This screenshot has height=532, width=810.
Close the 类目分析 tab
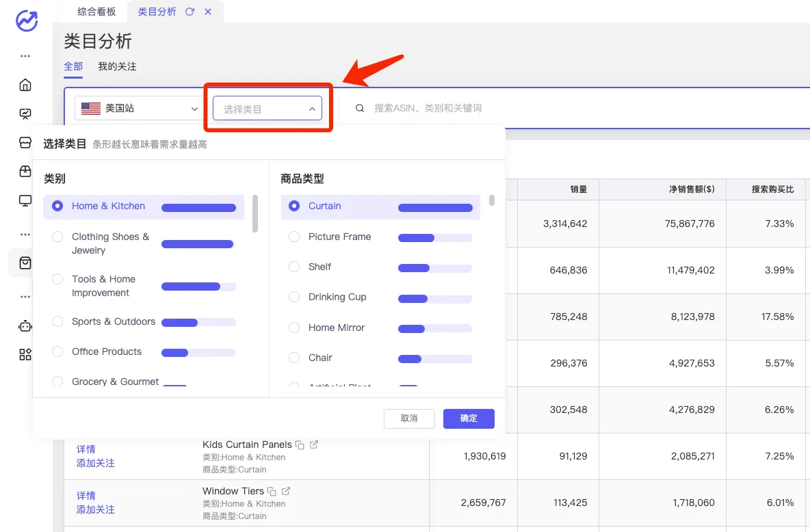(208, 12)
